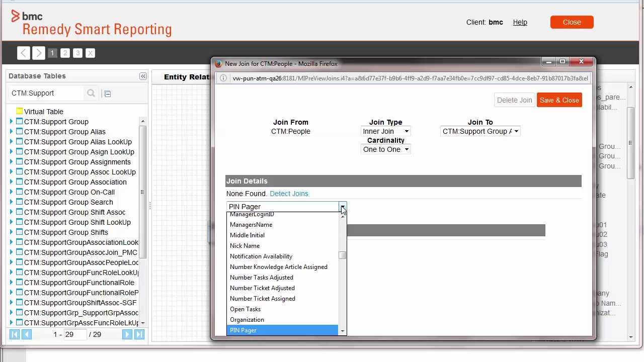
Task: Go to wizard step 1
Action: [52, 53]
